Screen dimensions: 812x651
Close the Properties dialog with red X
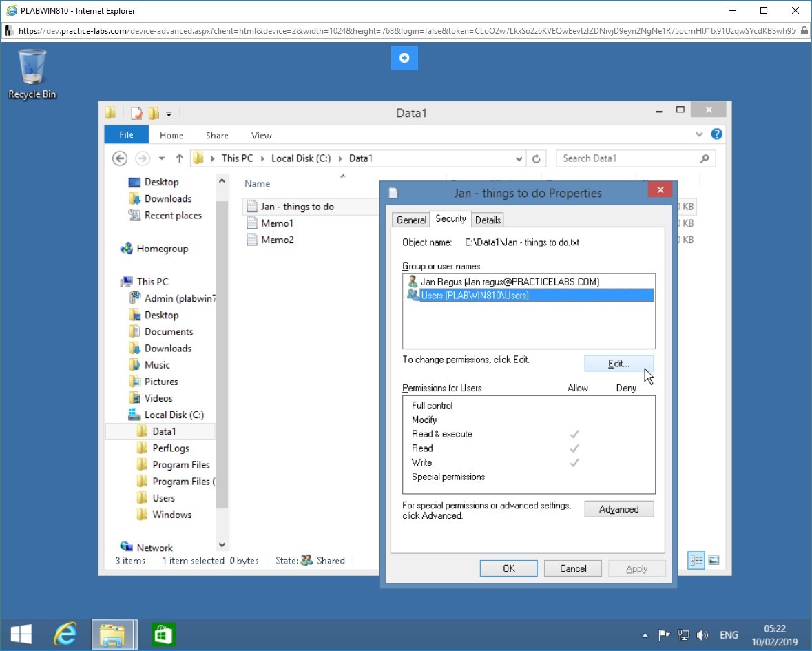660,189
